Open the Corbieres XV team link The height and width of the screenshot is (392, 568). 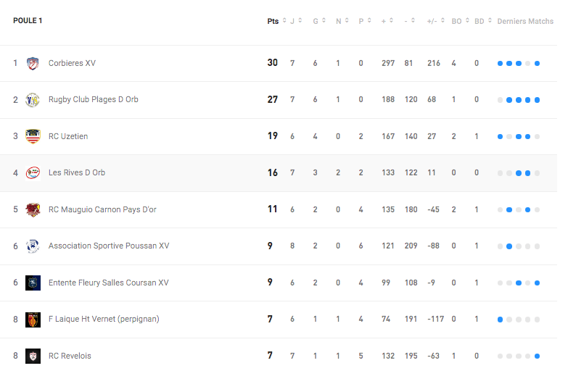(72, 63)
